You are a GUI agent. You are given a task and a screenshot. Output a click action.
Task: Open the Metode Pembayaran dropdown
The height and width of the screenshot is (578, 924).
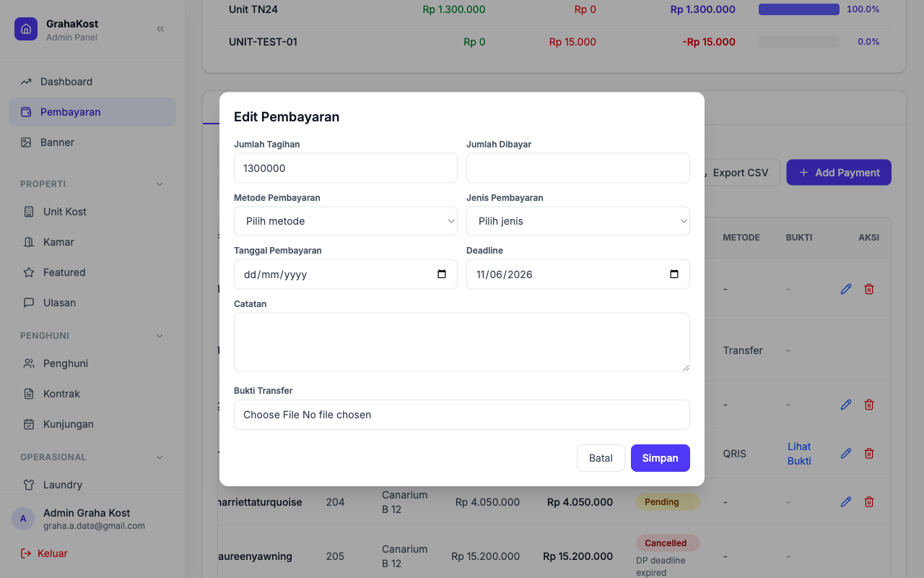pyautogui.click(x=346, y=221)
